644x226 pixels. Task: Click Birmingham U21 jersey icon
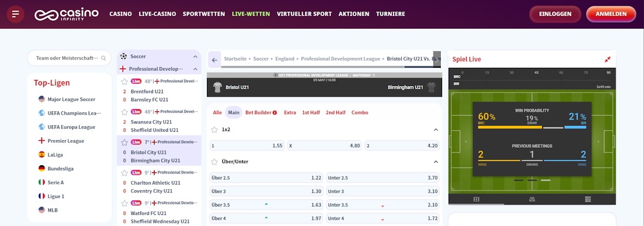431,87
